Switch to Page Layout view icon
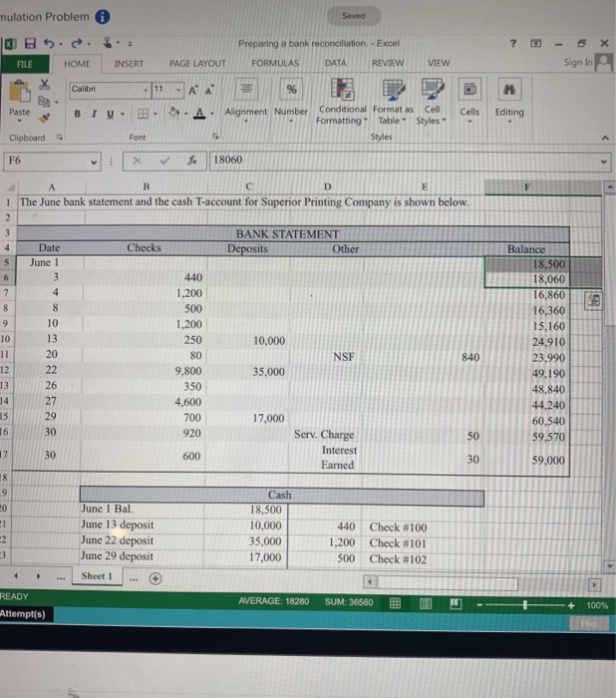This screenshot has height=698, width=616. [426, 603]
